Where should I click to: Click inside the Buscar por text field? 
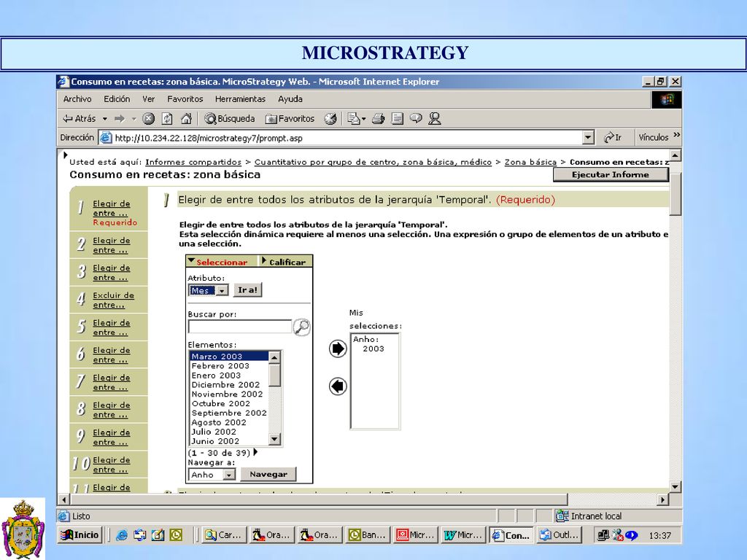(239, 327)
